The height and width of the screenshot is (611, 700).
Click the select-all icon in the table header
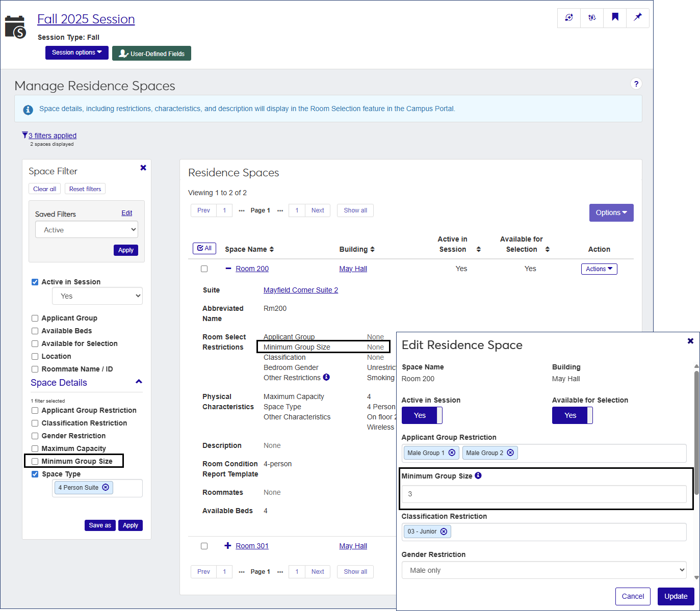click(204, 248)
